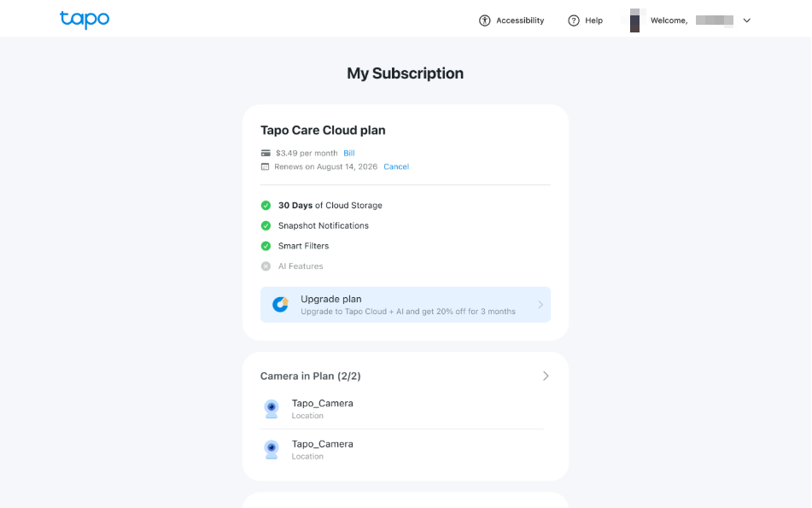This screenshot has height=508, width=812.
Task: Click the user avatar picture
Action: [x=634, y=20]
